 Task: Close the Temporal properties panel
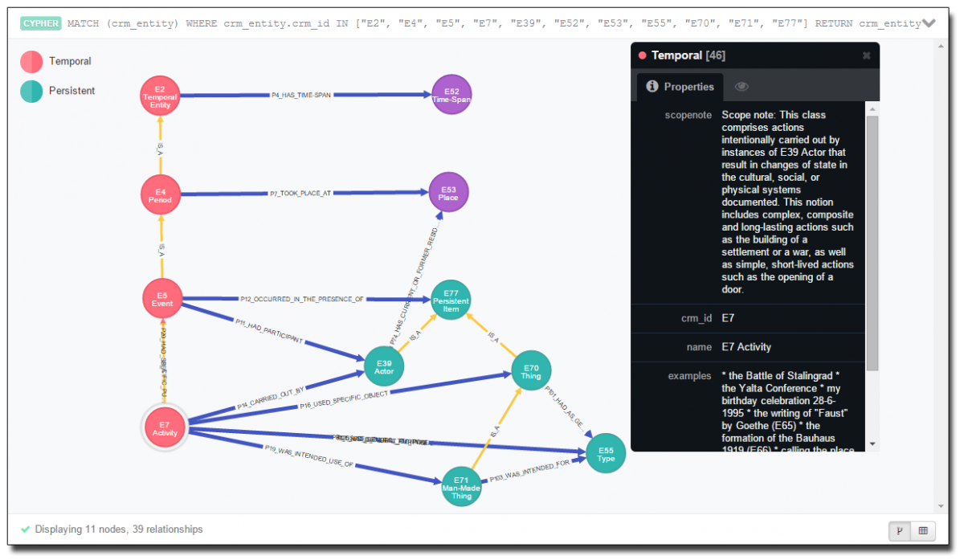(866, 55)
